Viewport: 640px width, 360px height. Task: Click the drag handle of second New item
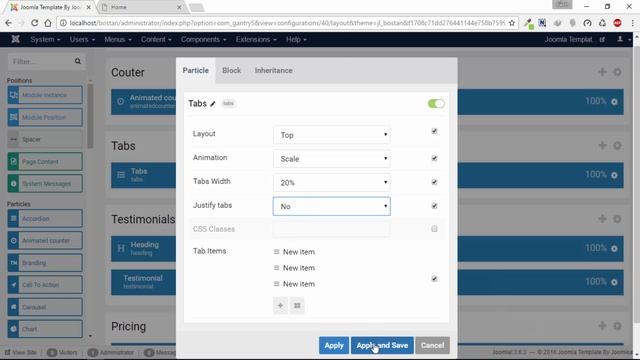[276, 268]
